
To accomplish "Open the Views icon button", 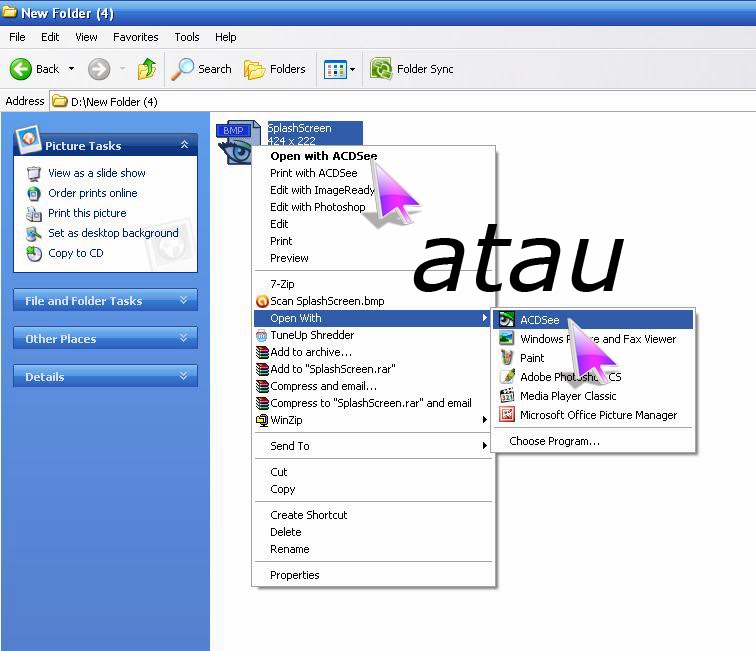I will point(335,69).
